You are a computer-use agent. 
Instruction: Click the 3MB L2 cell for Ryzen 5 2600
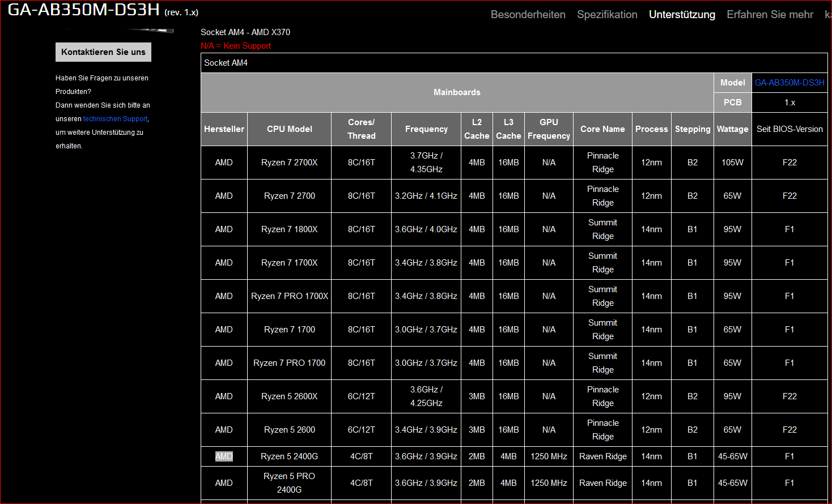point(477,430)
